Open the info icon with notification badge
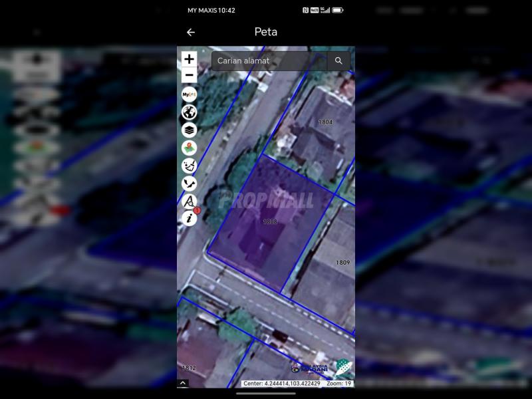This screenshot has width=532, height=399. tap(189, 217)
